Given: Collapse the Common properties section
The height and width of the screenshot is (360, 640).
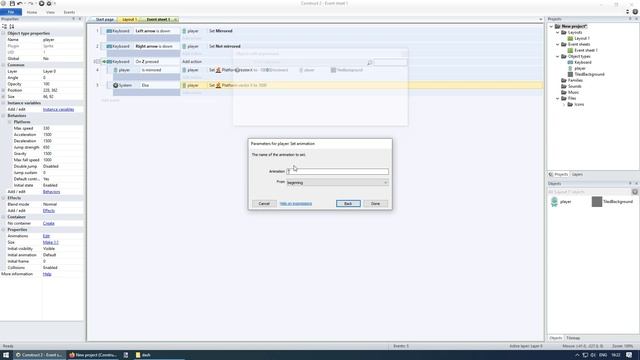Looking at the screenshot, I should [x=4, y=65].
